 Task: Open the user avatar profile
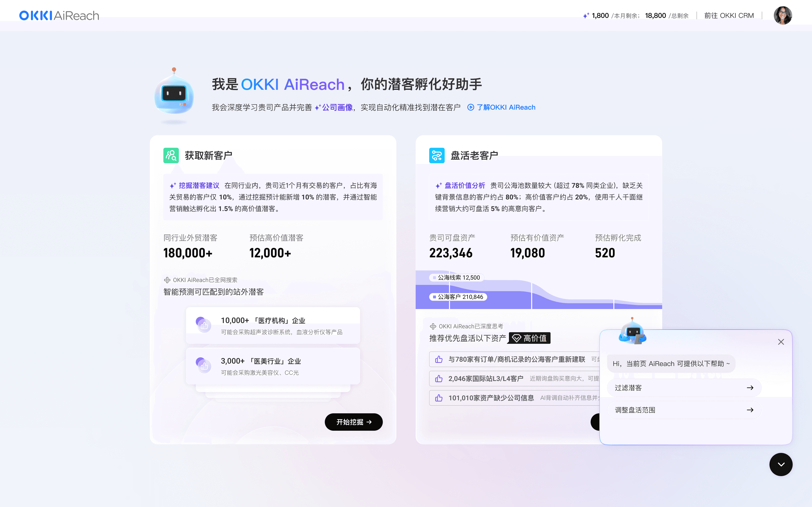(x=783, y=15)
